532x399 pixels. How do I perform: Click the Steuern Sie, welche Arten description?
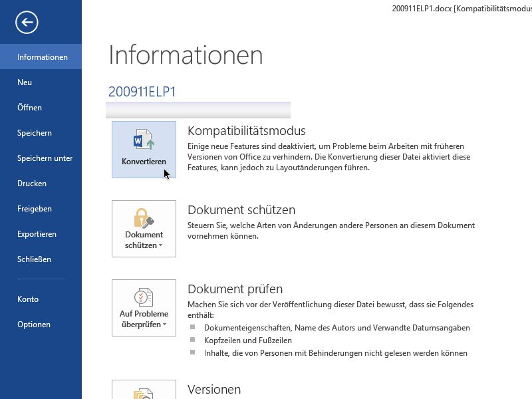pos(331,231)
